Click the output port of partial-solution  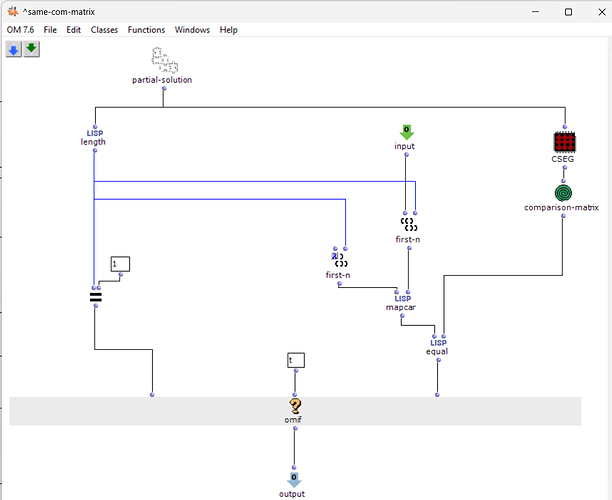point(164,89)
